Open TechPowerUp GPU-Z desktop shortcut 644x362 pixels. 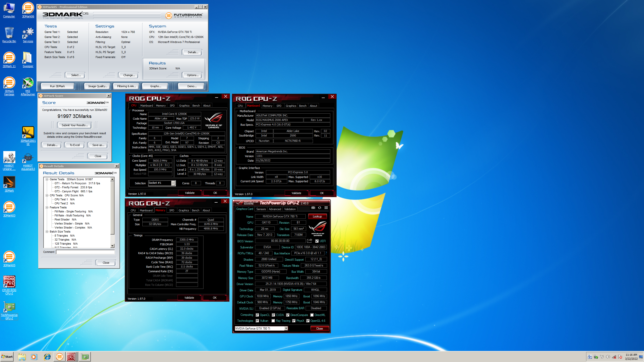click(9, 310)
